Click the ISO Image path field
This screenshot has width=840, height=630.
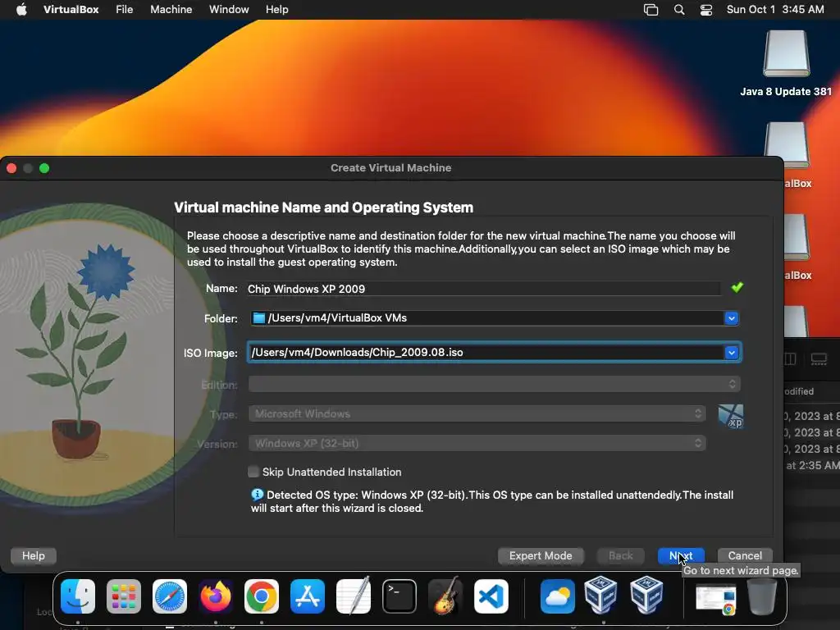(x=486, y=353)
